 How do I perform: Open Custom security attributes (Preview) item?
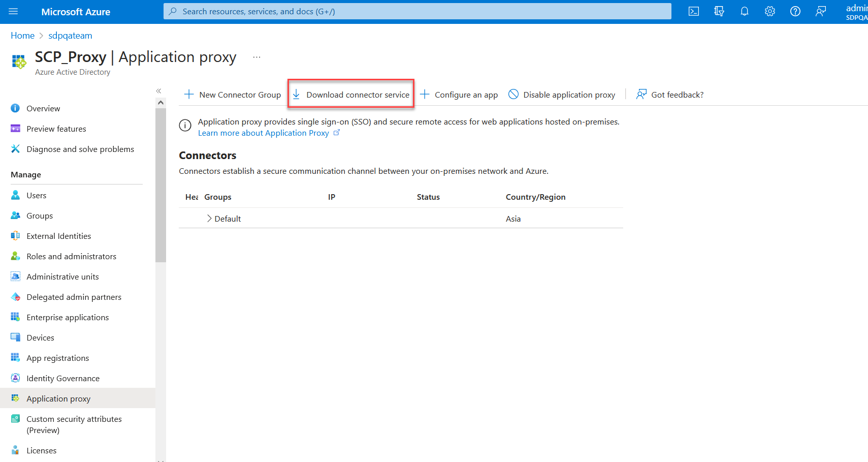pyautogui.click(x=74, y=424)
